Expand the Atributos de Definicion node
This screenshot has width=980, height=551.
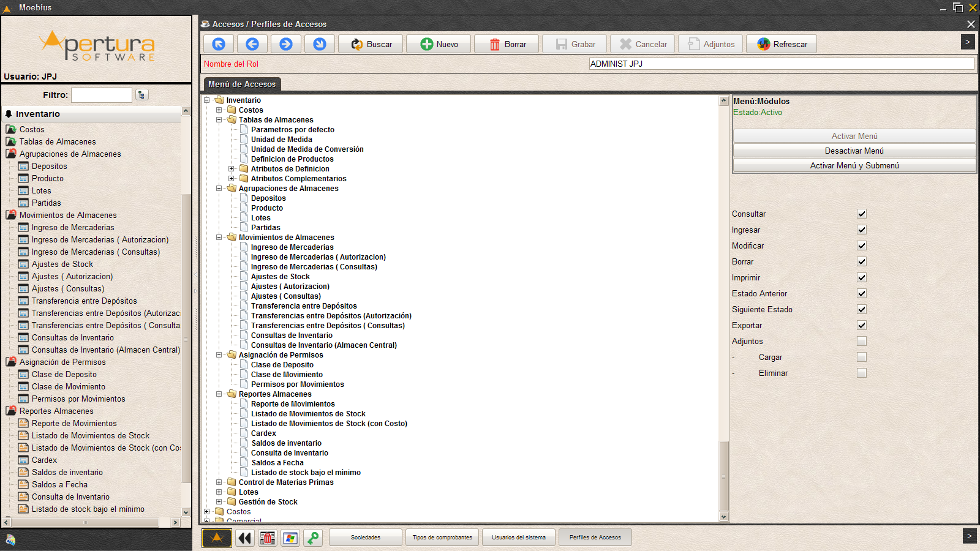coord(232,169)
